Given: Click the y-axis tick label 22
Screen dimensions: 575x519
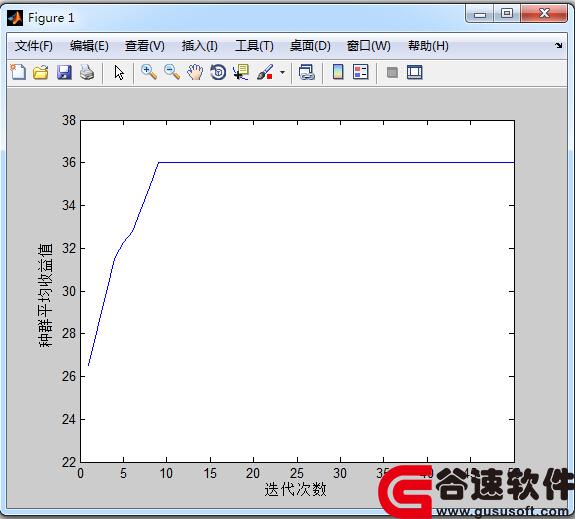Looking at the screenshot, I should 69,462.
